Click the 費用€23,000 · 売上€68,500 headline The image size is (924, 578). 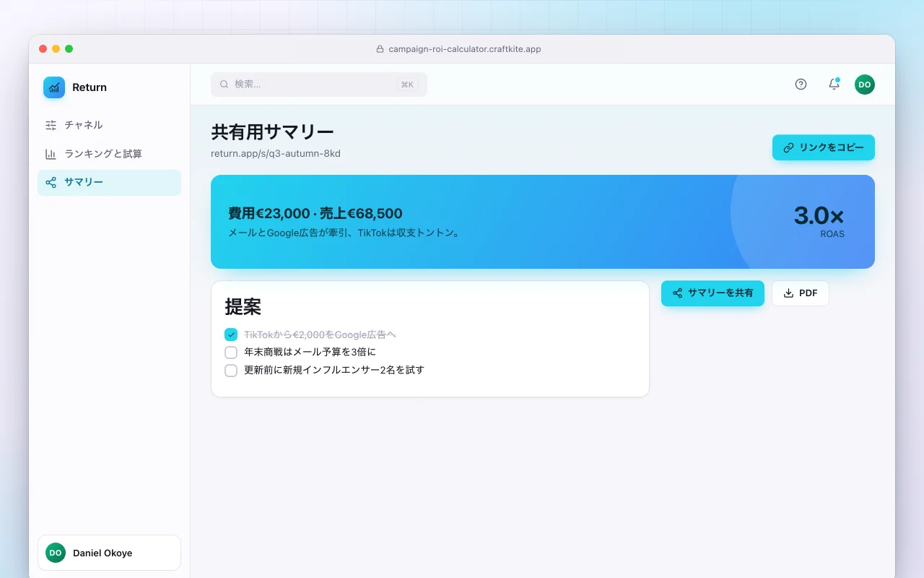pos(315,213)
